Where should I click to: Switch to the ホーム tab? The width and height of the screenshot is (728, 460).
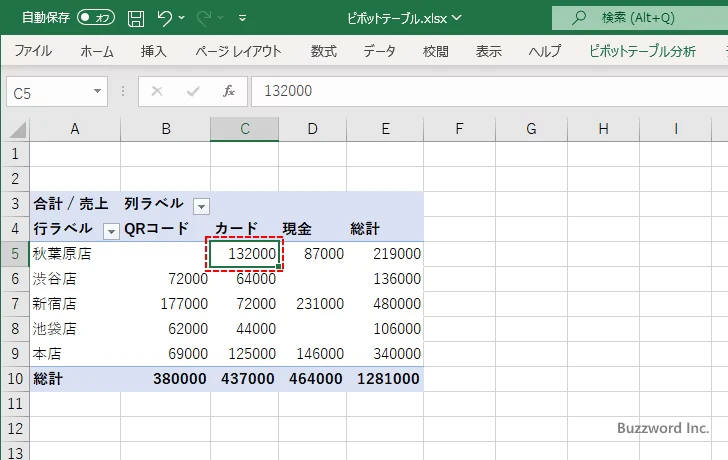(x=97, y=51)
